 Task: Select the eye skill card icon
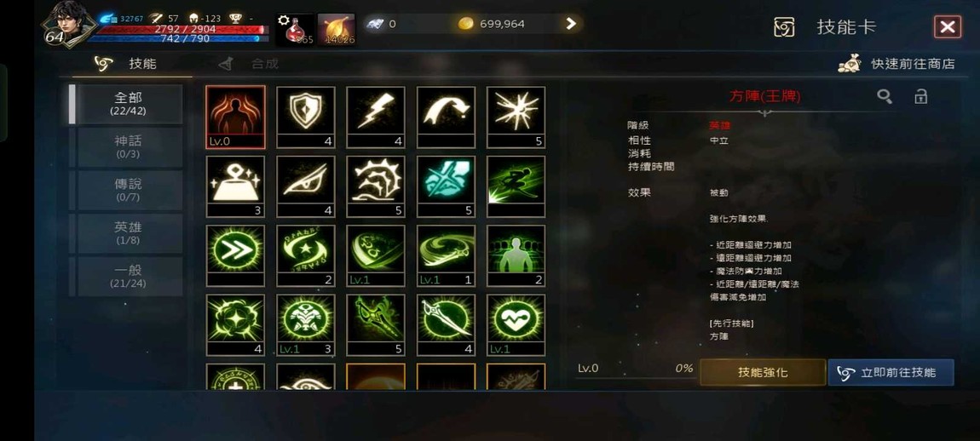306,186
